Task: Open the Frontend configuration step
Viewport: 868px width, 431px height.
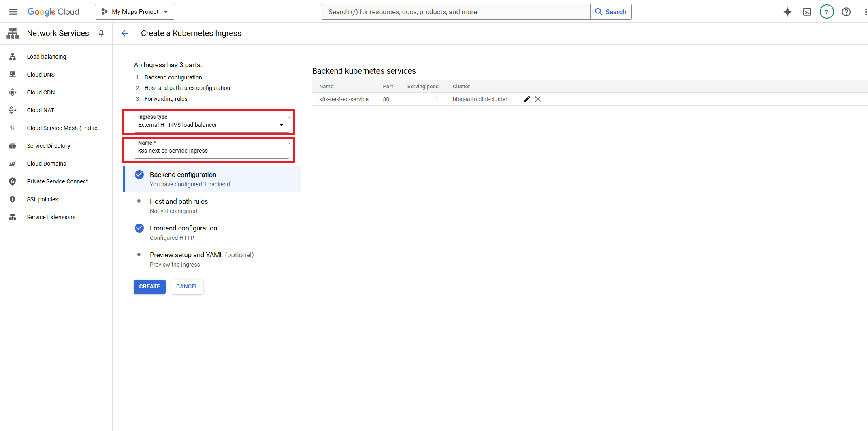Action: (183, 228)
